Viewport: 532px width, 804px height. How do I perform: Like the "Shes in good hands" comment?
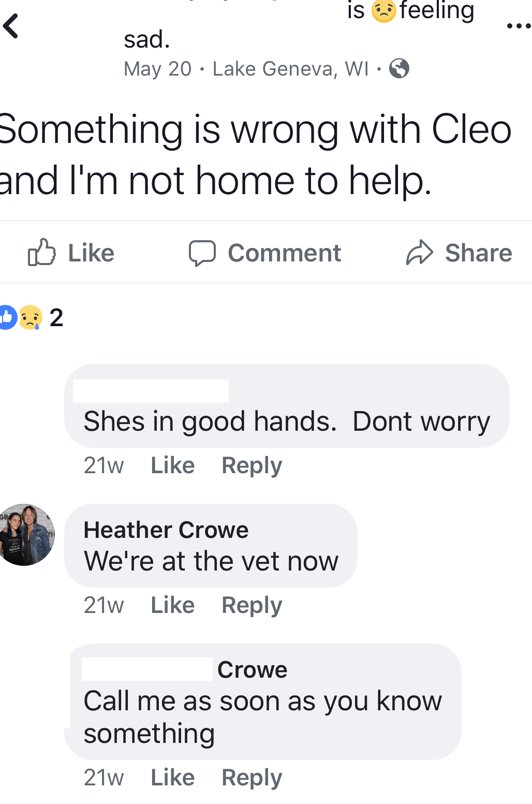[172, 465]
